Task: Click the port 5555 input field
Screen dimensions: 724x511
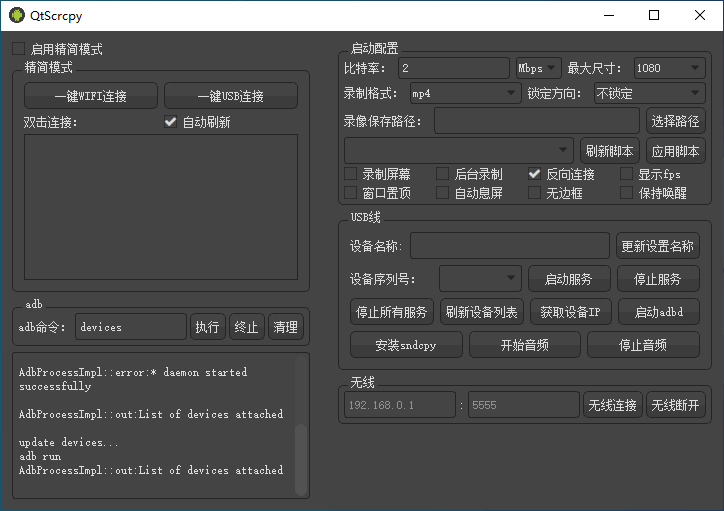Action: 524,405
